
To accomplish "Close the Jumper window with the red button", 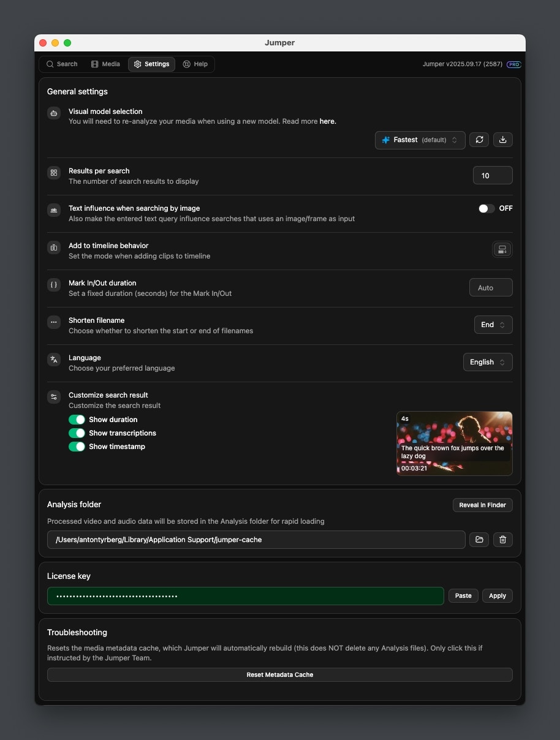I will pos(43,43).
